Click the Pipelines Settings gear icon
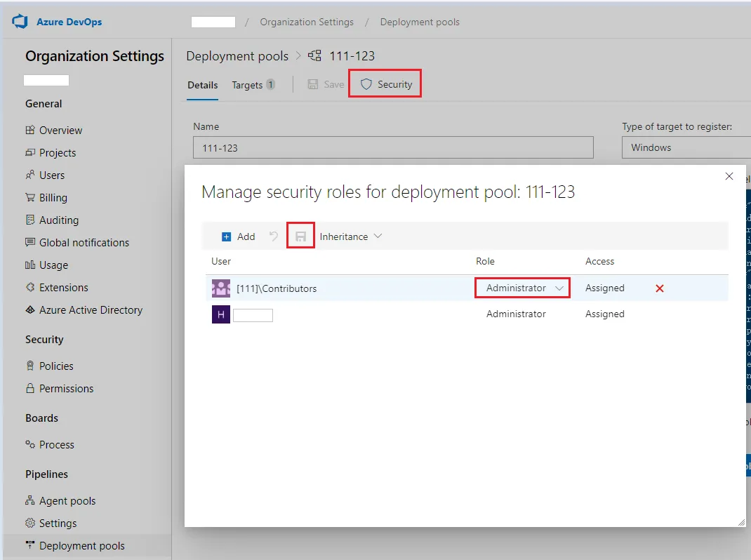751x560 pixels. point(30,523)
